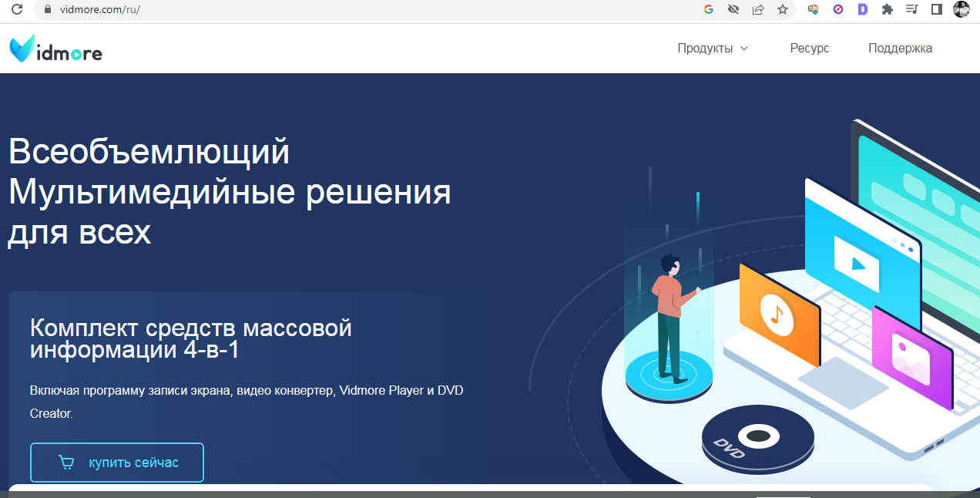
Task: Open the Extensions puzzle icon
Action: pyautogui.click(x=888, y=9)
